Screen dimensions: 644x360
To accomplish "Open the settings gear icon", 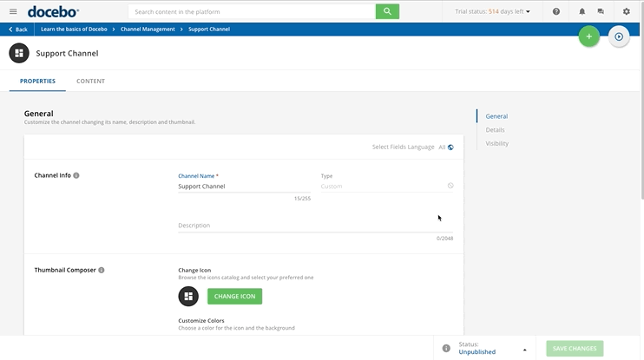I will pyautogui.click(x=627, y=11).
